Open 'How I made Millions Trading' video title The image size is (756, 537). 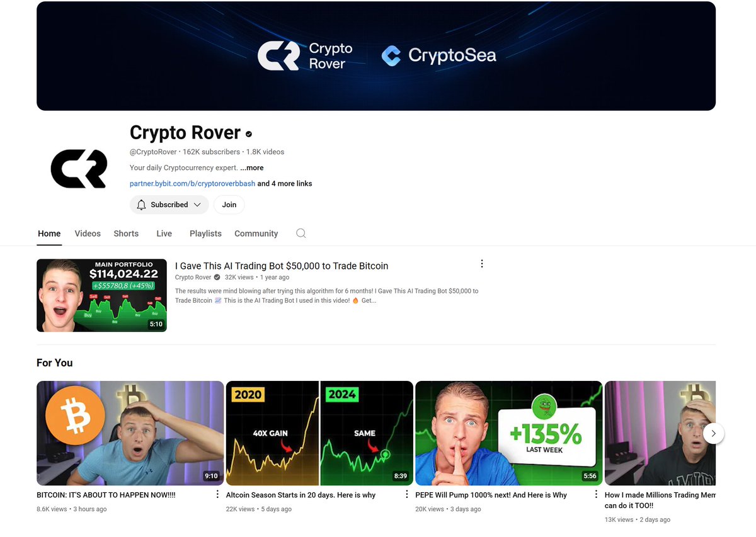pos(660,500)
